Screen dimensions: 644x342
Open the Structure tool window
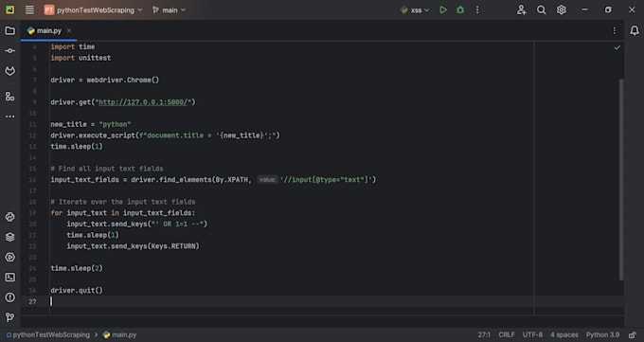(9, 97)
